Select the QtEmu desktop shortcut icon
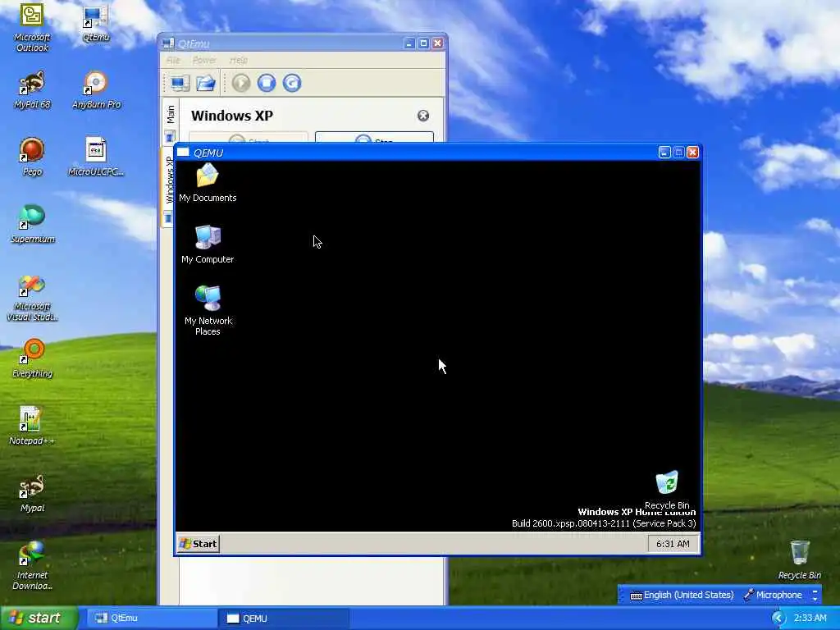This screenshot has width=840, height=630. coord(96,24)
